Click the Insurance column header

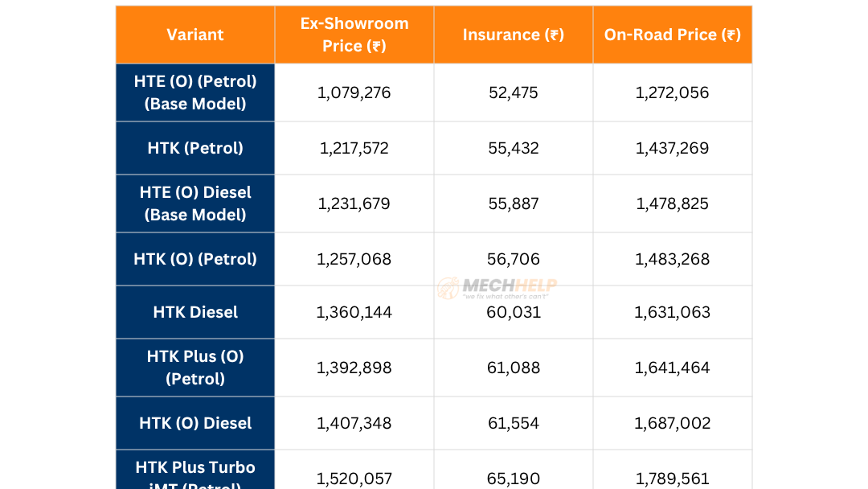click(x=514, y=35)
